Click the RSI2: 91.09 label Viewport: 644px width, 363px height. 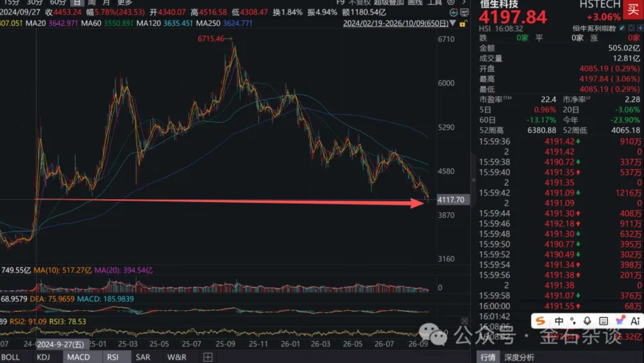point(27,321)
